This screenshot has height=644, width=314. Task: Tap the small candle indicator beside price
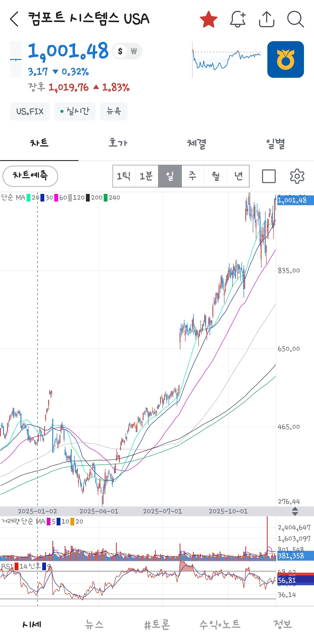click(16, 59)
